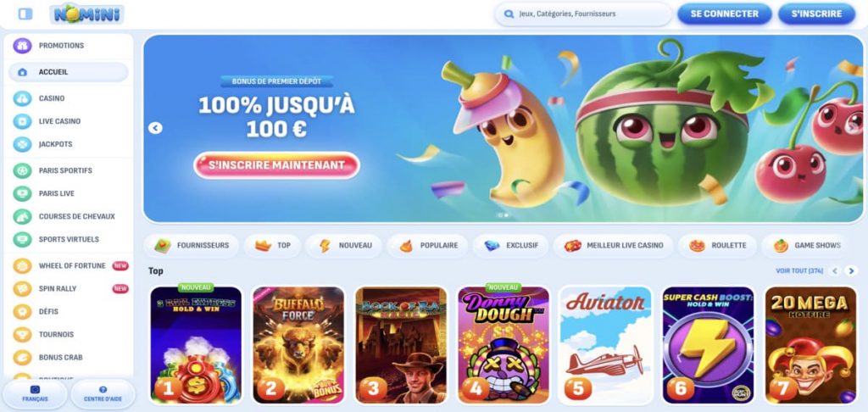Select the Casino sidebar icon
The height and width of the screenshot is (412, 868).
(22, 98)
